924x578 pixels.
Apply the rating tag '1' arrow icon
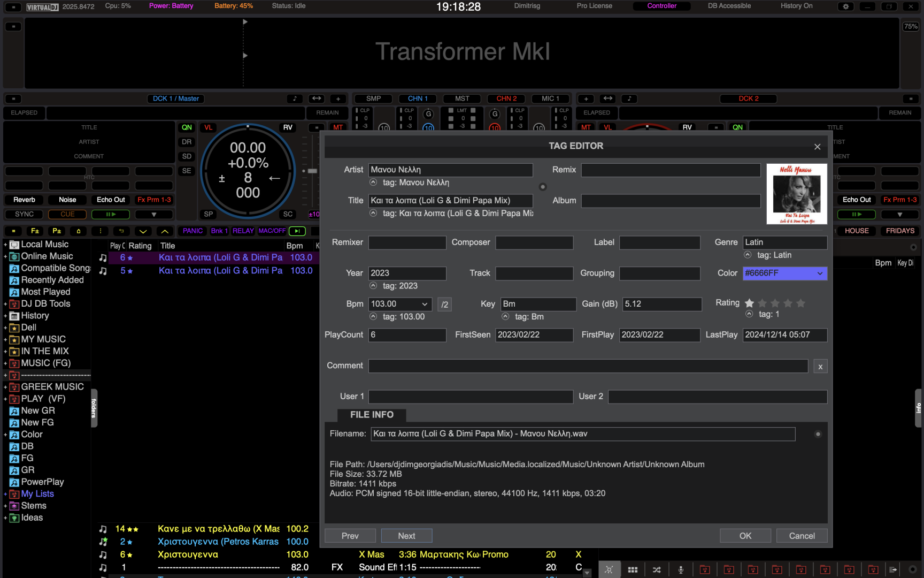click(749, 314)
